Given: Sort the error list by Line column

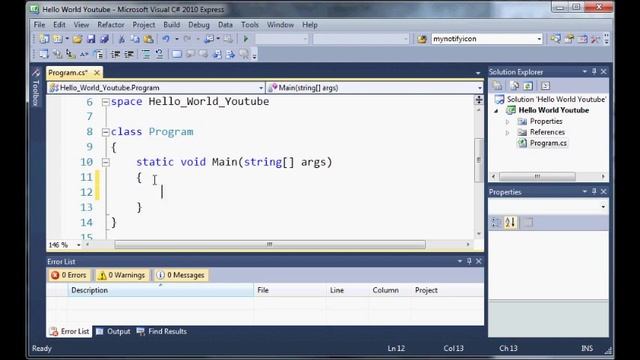Looking at the screenshot, I should 347,290.
